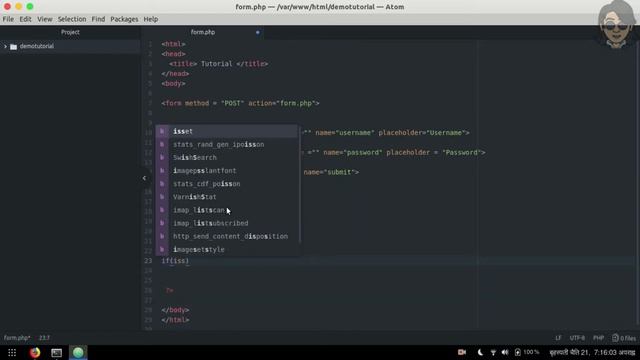Change the UTF-8 encoding selector

coord(577,338)
